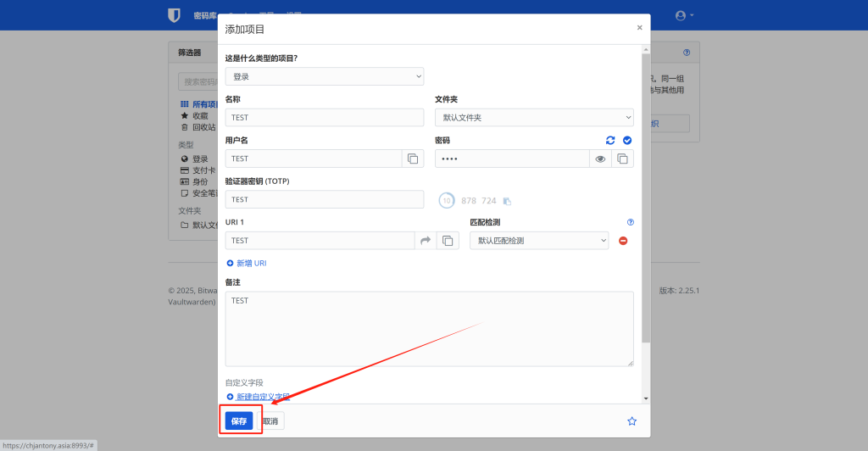The width and height of the screenshot is (868, 451).
Task: Click the 取消 cancel button
Action: [270, 420]
